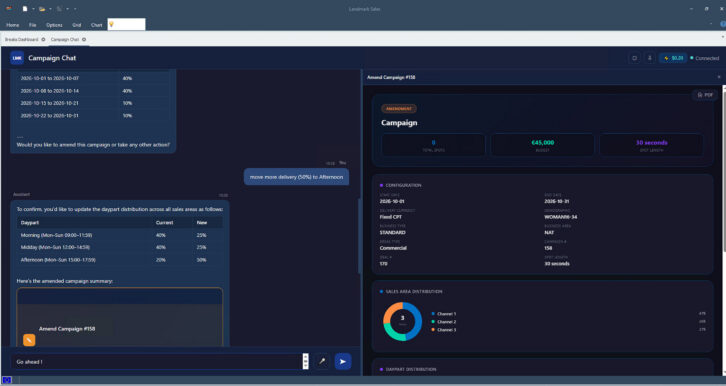Click the 30 seconds spot length card
This screenshot has height=386, width=726.
click(x=651, y=145)
